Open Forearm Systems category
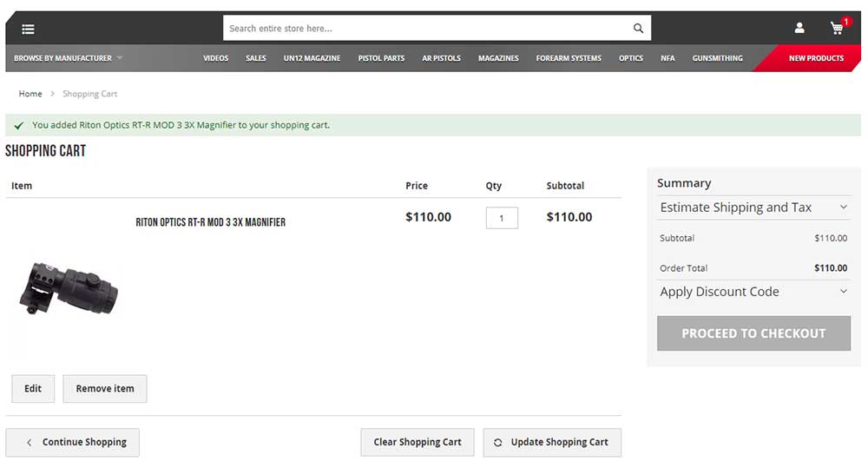The image size is (868, 468). click(x=569, y=58)
